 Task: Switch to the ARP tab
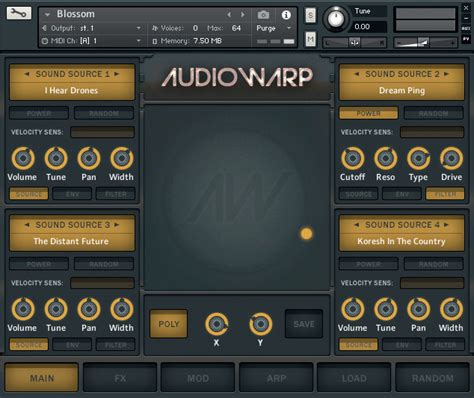[x=276, y=378]
